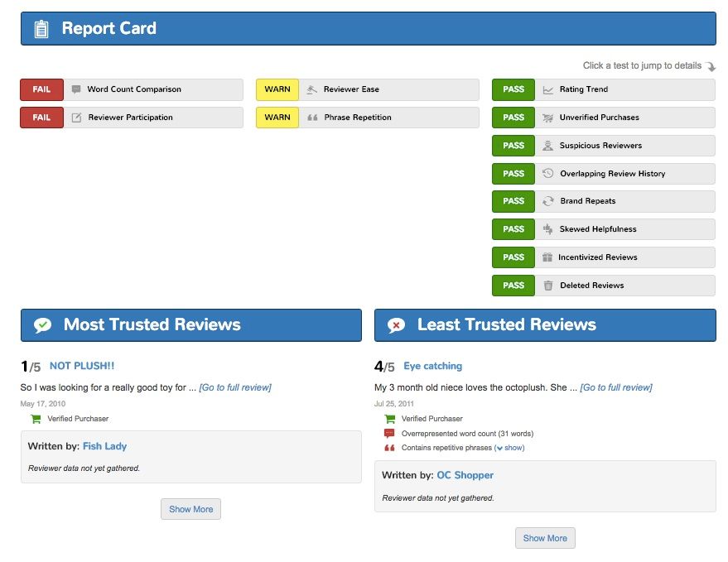Go to full review of Eye catching
The width and height of the screenshot is (728, 562).
(616, 387)
